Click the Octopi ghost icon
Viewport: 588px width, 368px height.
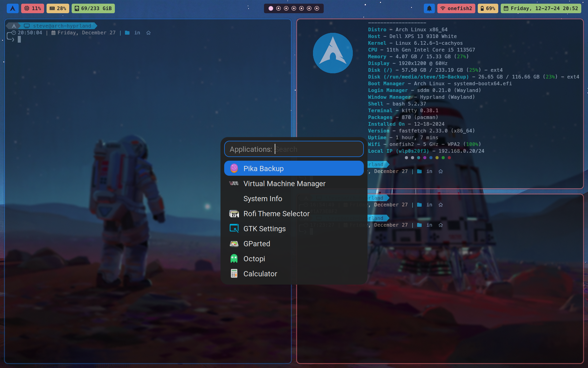point(234,259)
